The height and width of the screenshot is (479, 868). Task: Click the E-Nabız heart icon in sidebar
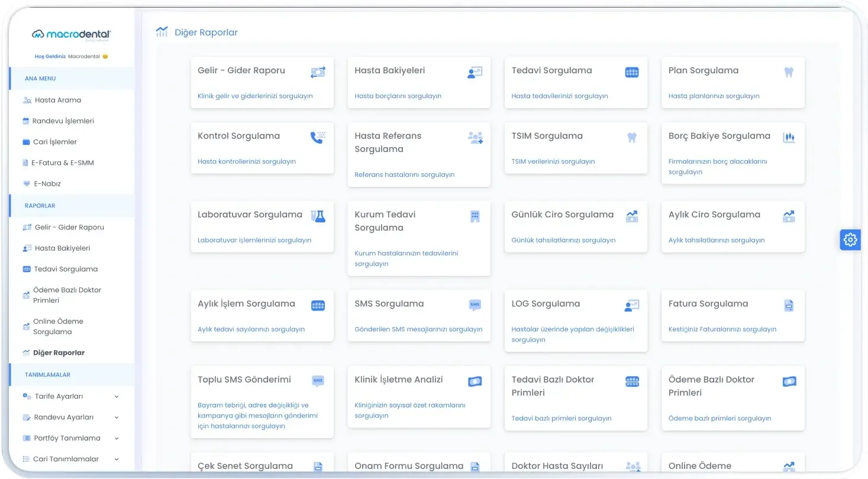27,184
